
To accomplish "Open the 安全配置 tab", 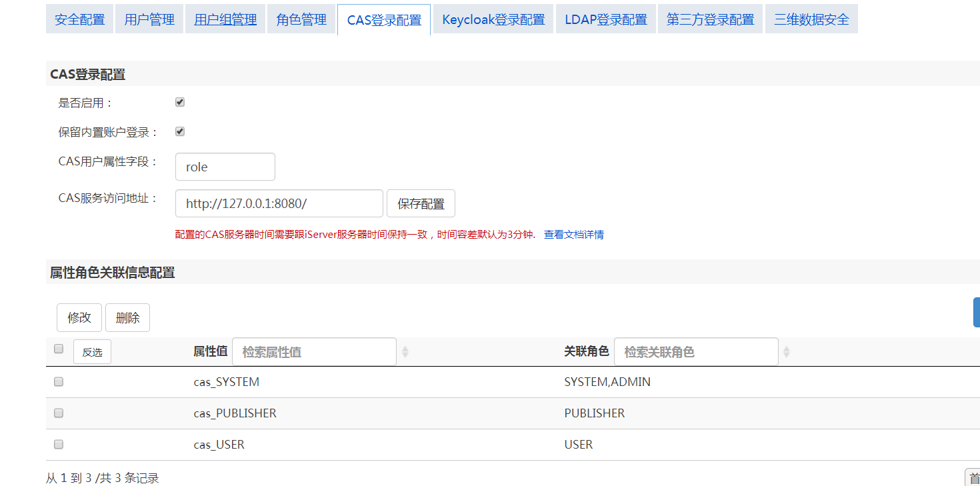I will click(x=79, y=19).
